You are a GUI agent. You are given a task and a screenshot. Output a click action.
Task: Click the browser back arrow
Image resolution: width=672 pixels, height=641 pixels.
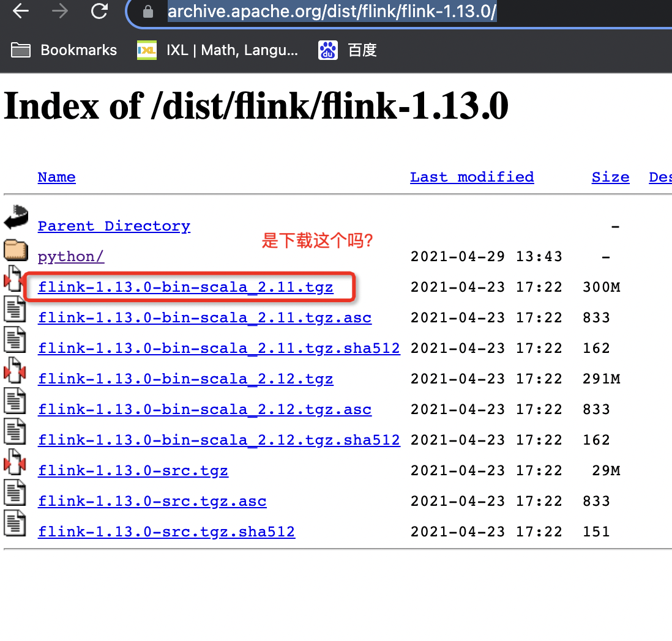[21, 11]
